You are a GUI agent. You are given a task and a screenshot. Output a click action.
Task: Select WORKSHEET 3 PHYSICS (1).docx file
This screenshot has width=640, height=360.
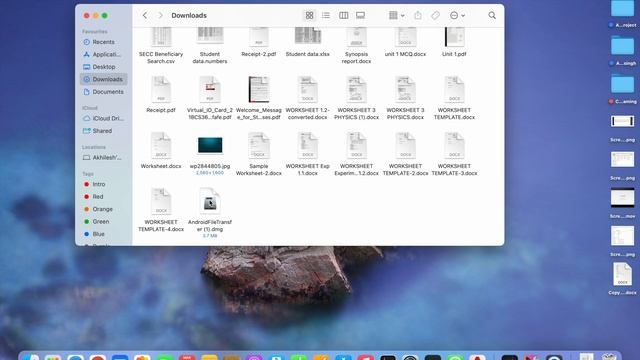(x=356, y=98)
